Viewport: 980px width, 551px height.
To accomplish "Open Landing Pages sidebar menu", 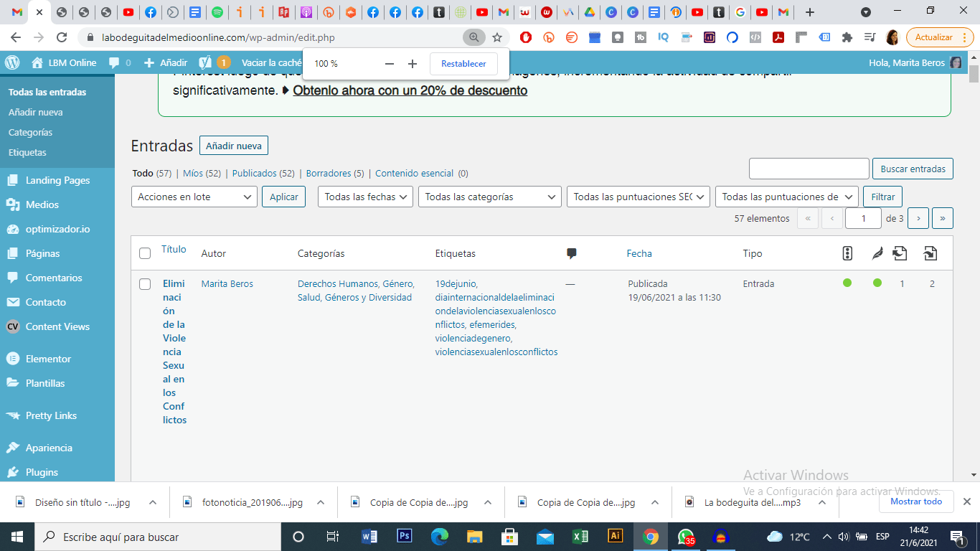I will (x=57, y=180).
